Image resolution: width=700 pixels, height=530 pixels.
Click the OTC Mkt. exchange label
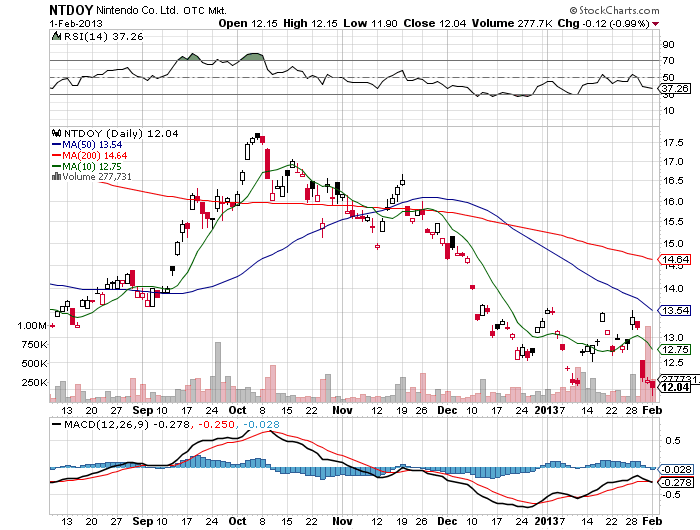[x=205, y=10]
